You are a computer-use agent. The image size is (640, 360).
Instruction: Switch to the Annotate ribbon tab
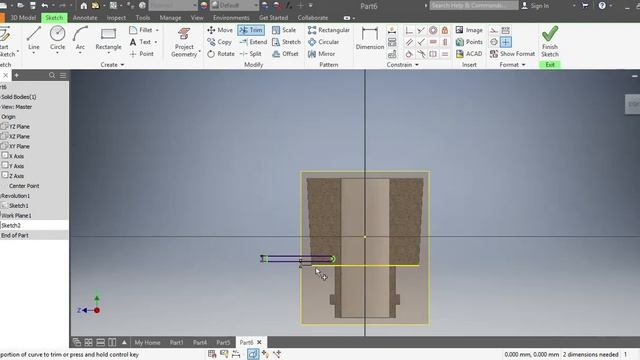[x=85, y=18]
